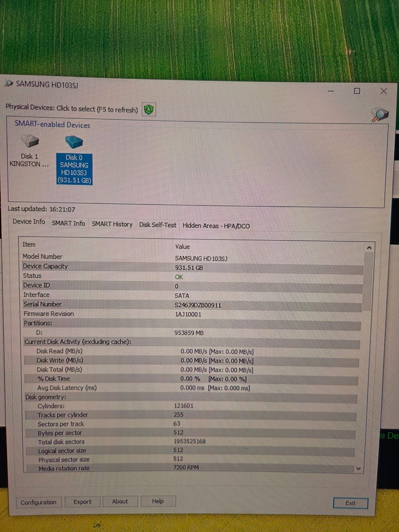Select the % Disk Time row
Viewport: 399px width, 532px height.
[x=191, y=379]
